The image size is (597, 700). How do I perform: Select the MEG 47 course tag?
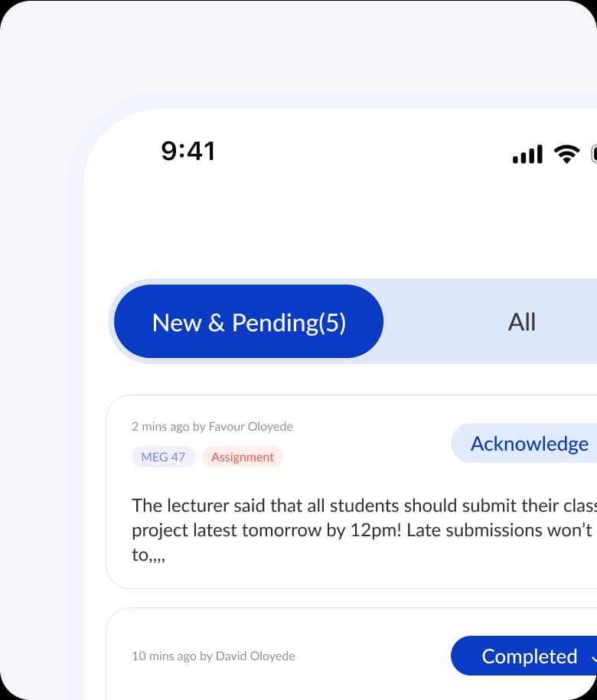click(x=163, y=457)
